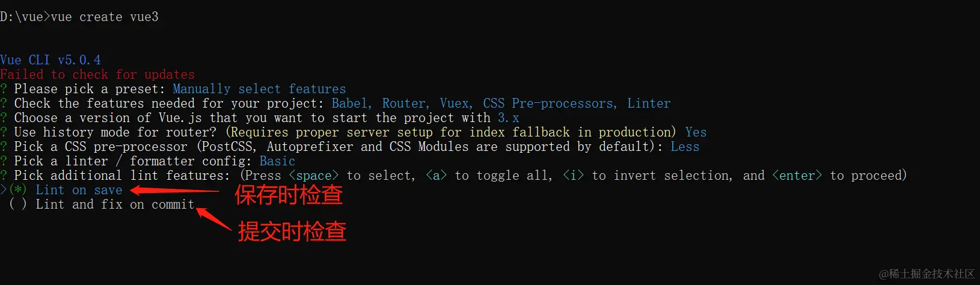Select the 'Manually select features' preset answer
This screenshot has width=980, height=285.
(259, 89)
